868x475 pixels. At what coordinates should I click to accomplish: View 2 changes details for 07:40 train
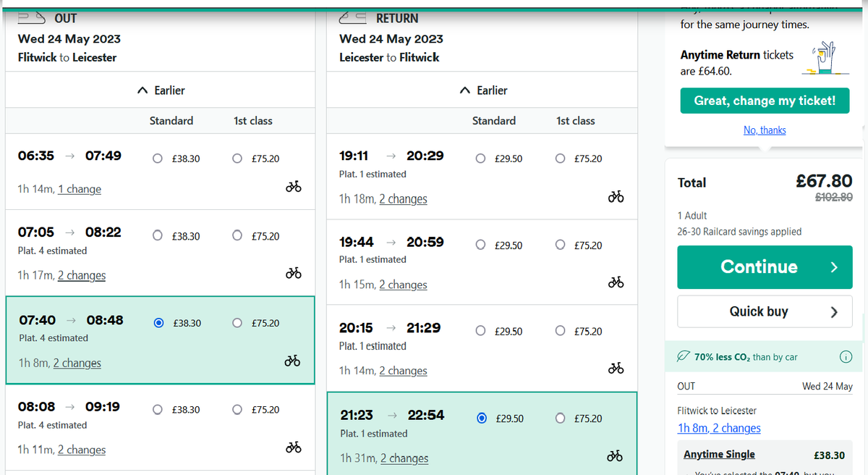pyautogui.click(x=77, y=363)
